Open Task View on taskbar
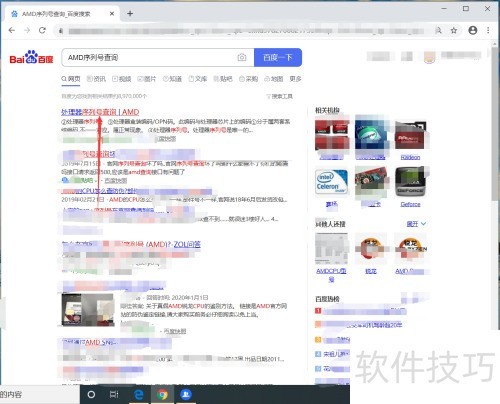This screenshot has height=404, width=500. click(x=114, y=395)
